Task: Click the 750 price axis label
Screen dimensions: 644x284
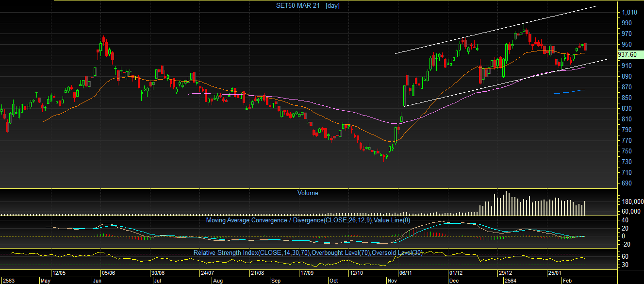Action: pos(627,151)
